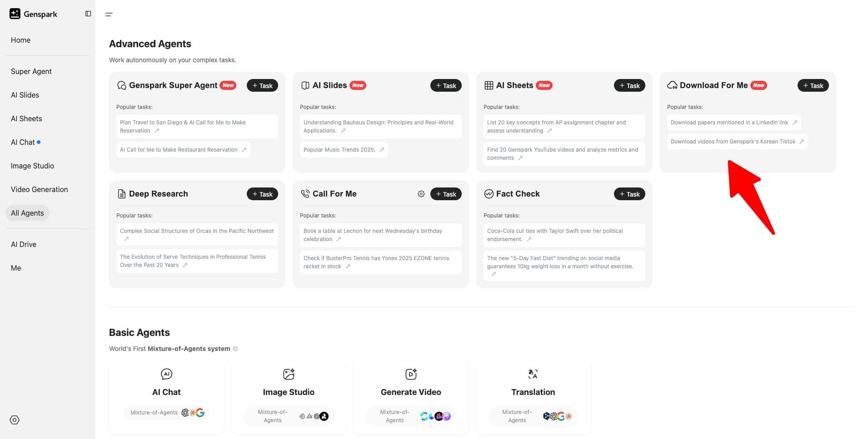The width and height of the screenshot is (868, 439).
Task: Click info icon next to Mixture-of-Agents system
Action: [x=235, y=349]
